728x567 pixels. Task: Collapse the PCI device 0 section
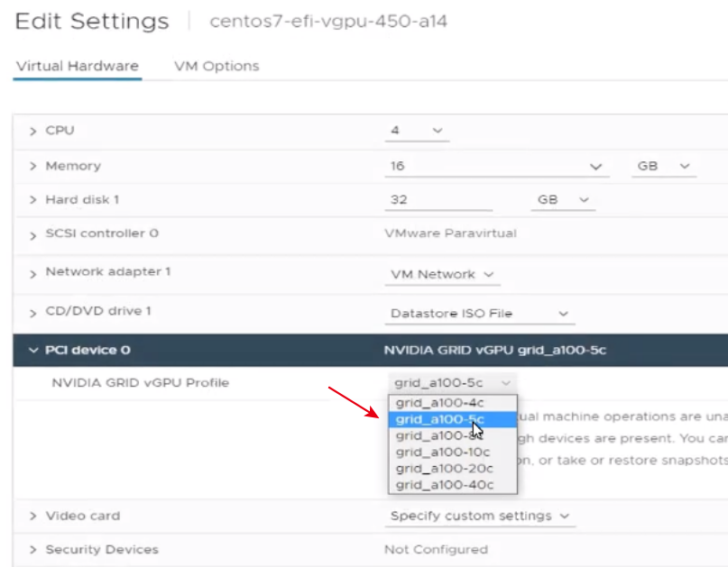33,350
